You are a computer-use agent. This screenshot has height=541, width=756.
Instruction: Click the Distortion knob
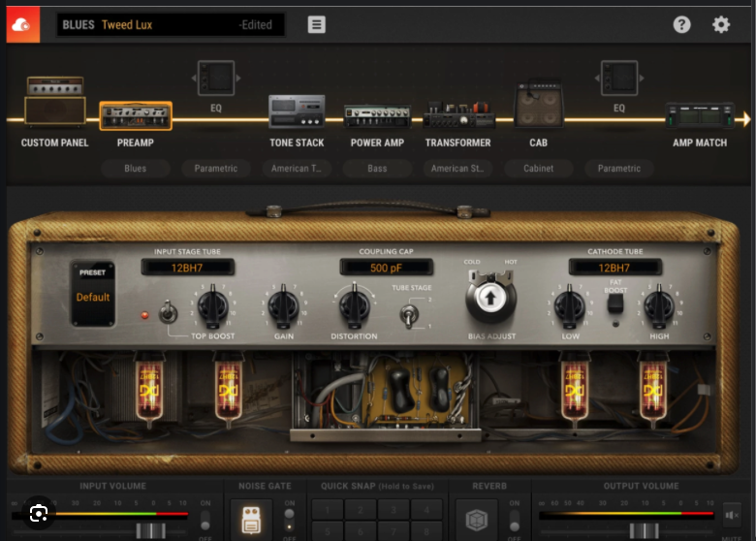click(355, 307)
